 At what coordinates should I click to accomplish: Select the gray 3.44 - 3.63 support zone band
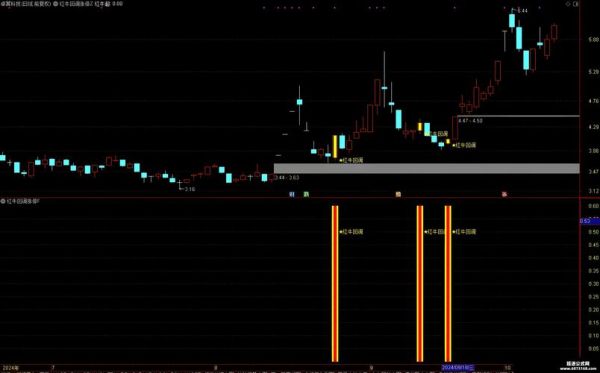pyautogui.click(x=427, y=168)
